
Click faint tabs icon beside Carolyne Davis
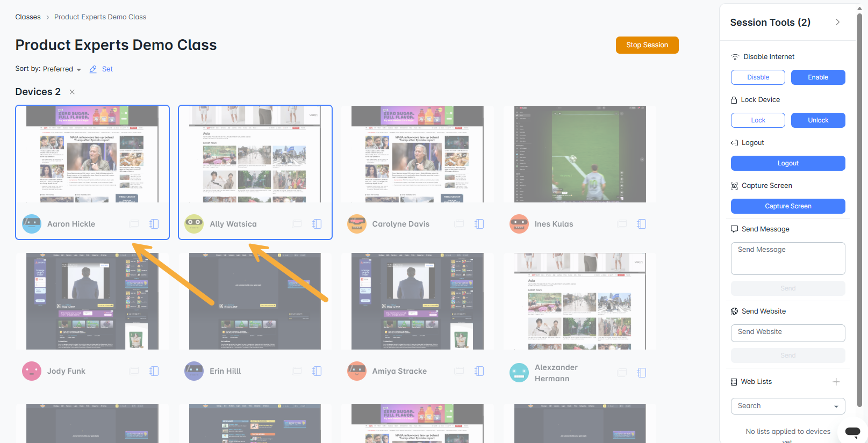point(460,224)
